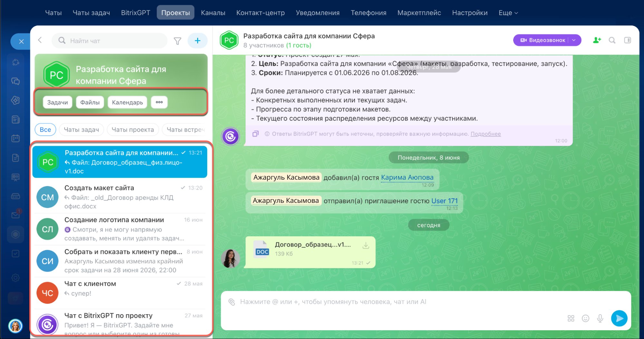Viewport: 644px width, 339px height.
Task: Open the Создать макет сайта chat
Action: tap(120, 197)
